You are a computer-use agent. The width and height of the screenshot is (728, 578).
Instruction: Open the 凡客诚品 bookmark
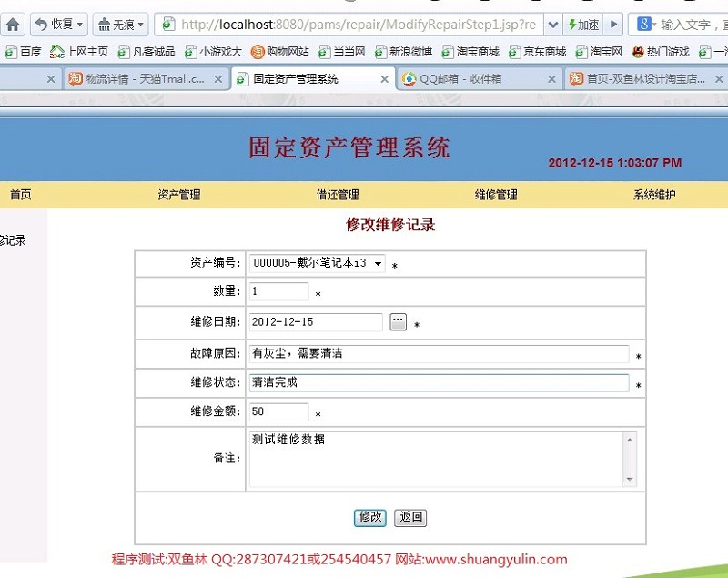tap(147, 52)
